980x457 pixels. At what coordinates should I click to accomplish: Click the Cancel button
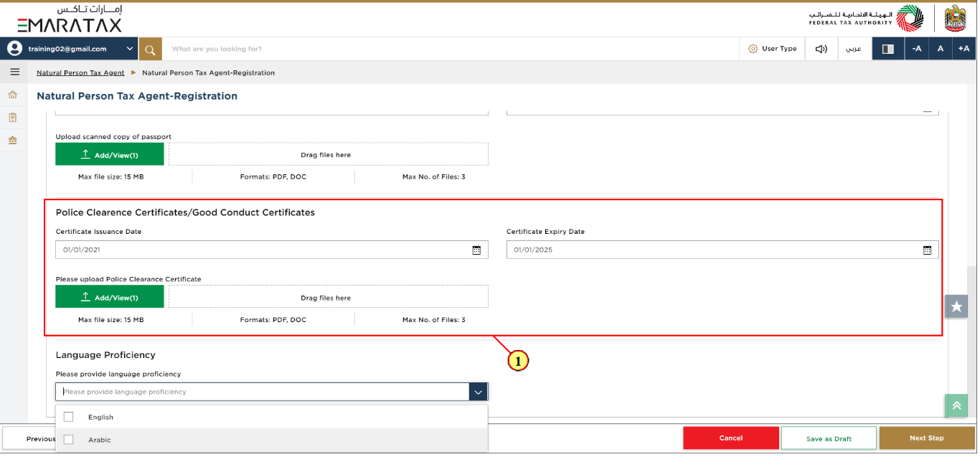(731, 438)
